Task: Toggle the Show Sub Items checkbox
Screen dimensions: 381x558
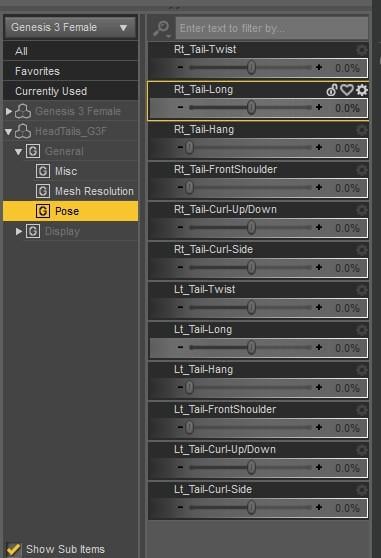Action: pyautogui.click(x=13, y=549)
